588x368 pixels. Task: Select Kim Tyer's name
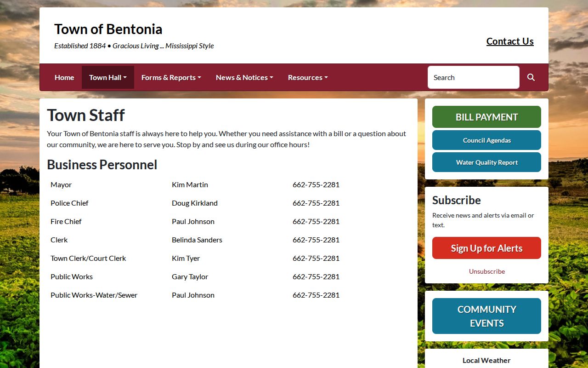click(x=186, y=258)
